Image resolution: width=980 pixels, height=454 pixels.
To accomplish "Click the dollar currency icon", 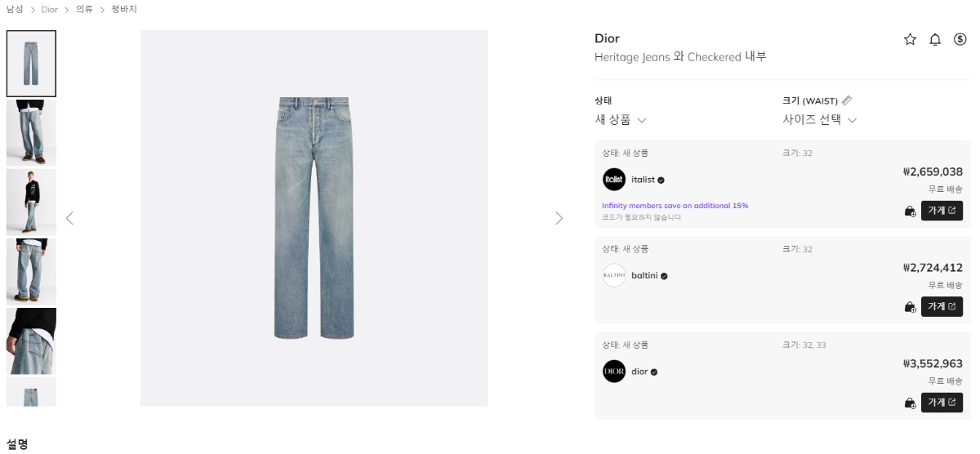I will [x=960, y=39].
